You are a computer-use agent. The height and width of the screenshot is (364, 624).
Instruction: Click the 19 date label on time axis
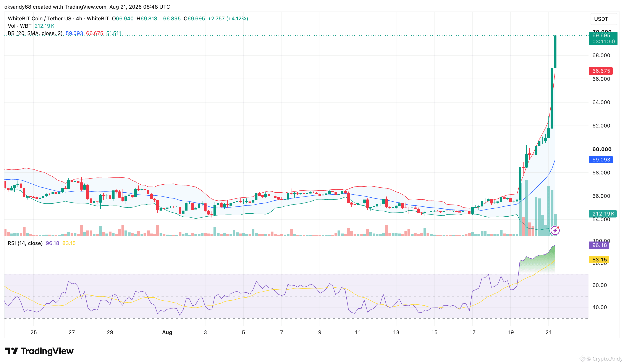pyautogui.click(x=511, y=333)
